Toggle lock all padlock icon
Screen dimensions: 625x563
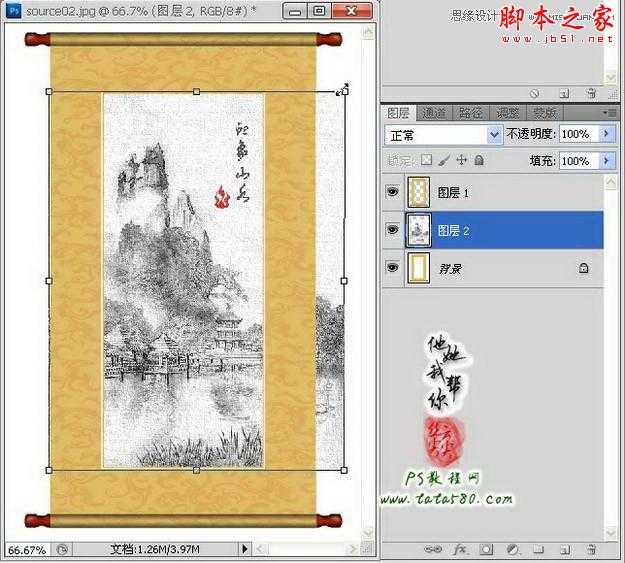click(479, 160)
